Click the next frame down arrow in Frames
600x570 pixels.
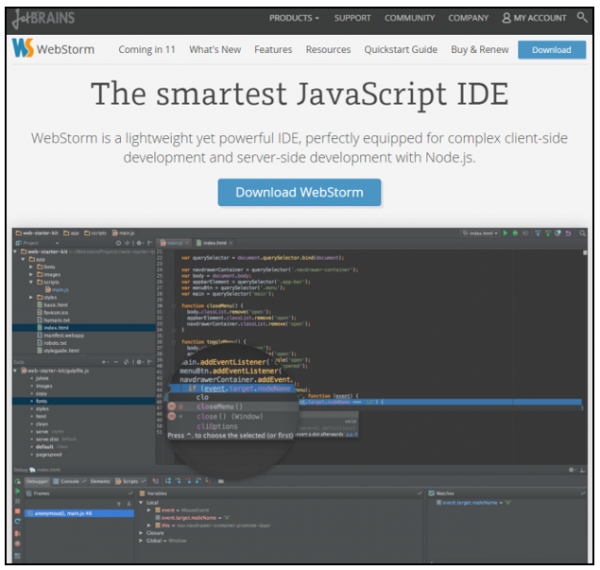click(x=129, y=504)
